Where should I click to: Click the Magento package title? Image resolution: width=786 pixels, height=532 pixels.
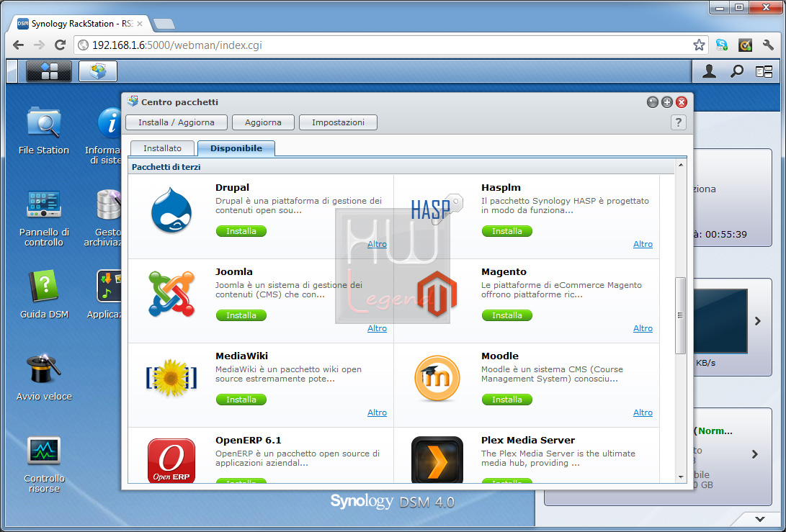tap(504, 272)
